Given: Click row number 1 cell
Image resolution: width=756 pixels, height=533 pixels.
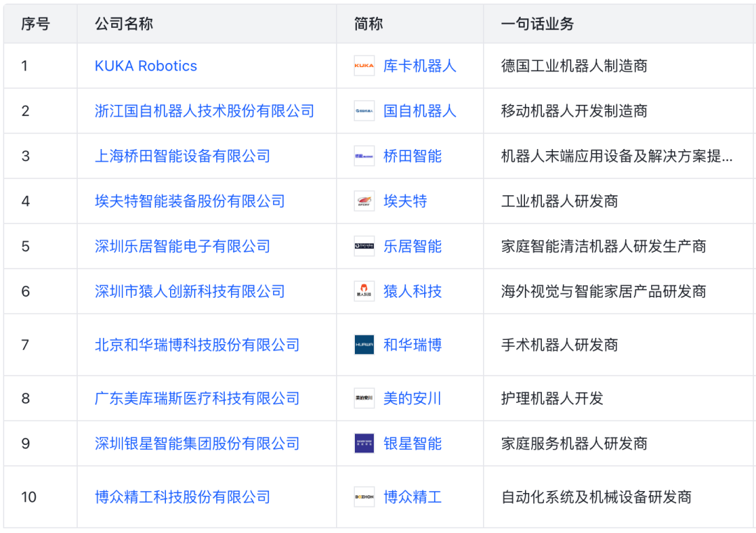Looking at the screenshot, I should [41, 66].
